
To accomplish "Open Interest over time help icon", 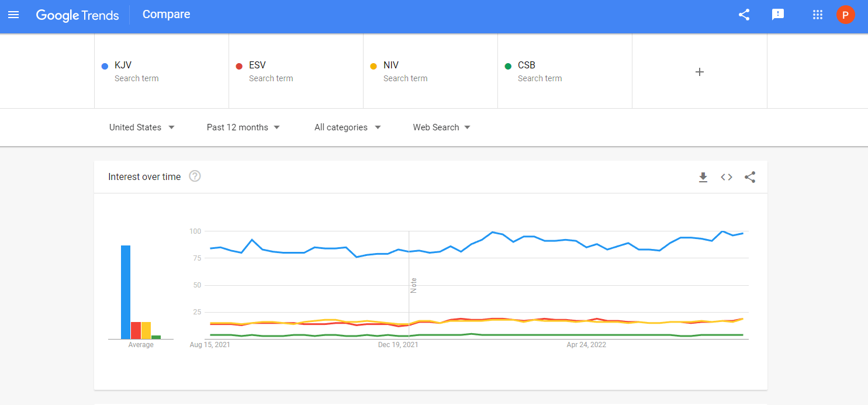I will pyautogui.click(x=195, y=176).
